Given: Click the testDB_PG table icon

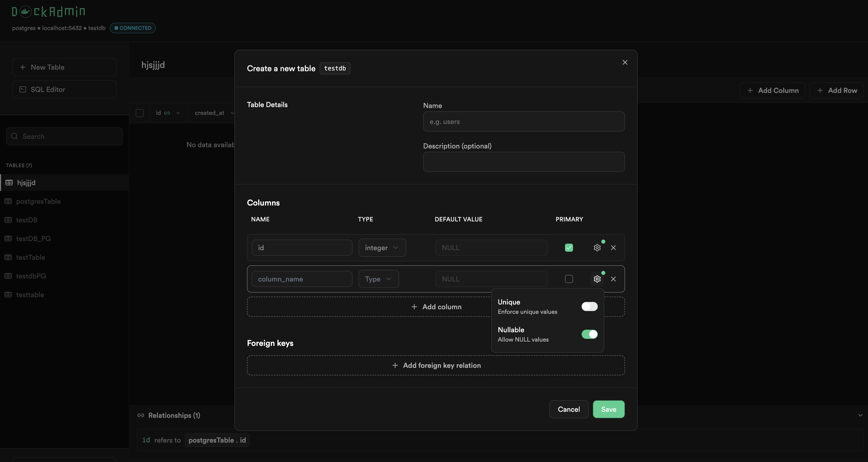Looking at the screenshot, I should tap(8, 239).
